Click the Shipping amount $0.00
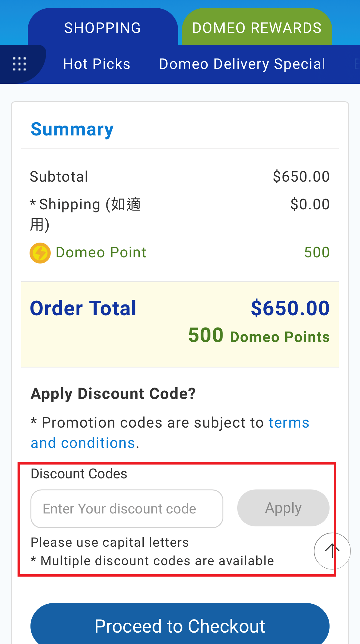The image size is (360, 644). click(x=310, y=204)
